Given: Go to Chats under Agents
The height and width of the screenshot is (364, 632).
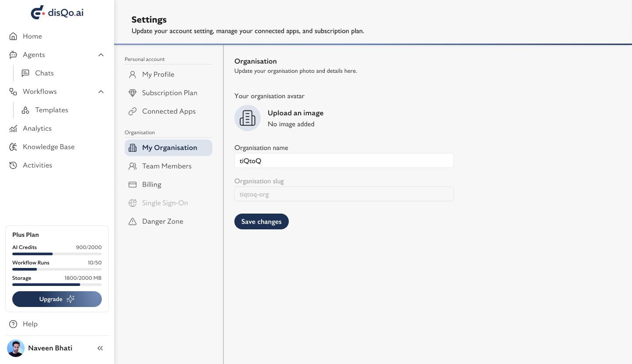Looking at the screenshot, I should [x=63, y=73].
